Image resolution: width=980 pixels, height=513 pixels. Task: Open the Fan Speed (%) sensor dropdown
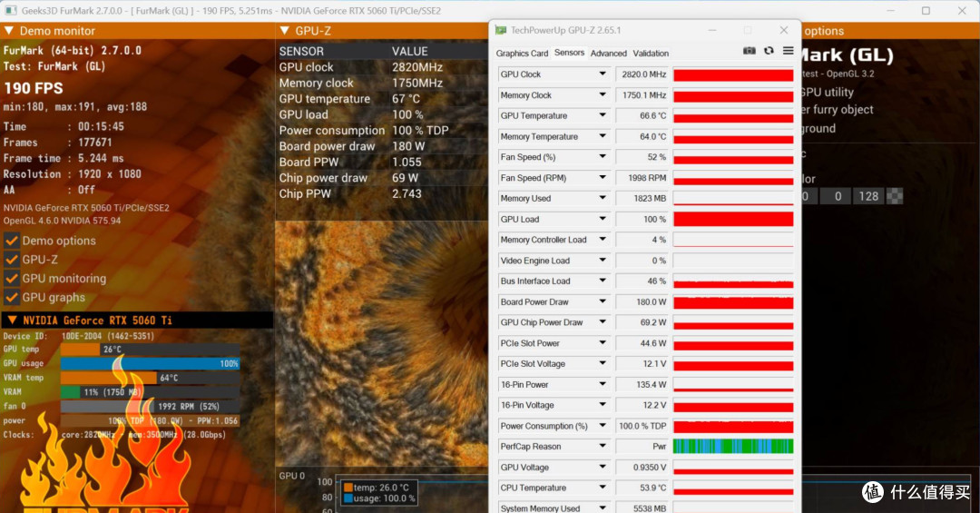click(603, 157)
